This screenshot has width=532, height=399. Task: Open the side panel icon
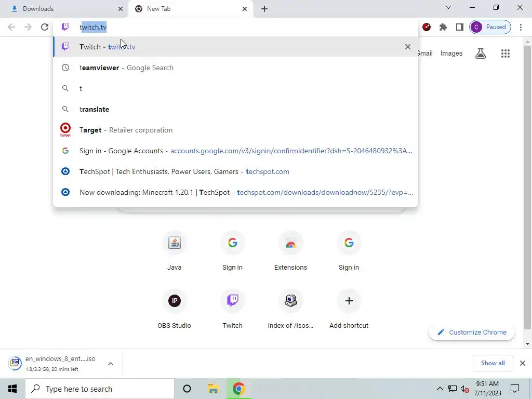460,27
